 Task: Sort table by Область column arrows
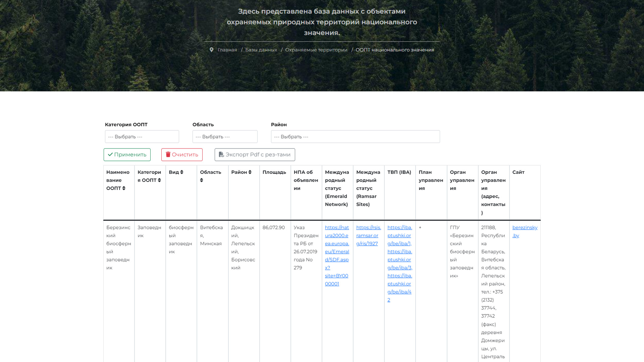click(x=202, y=180)
